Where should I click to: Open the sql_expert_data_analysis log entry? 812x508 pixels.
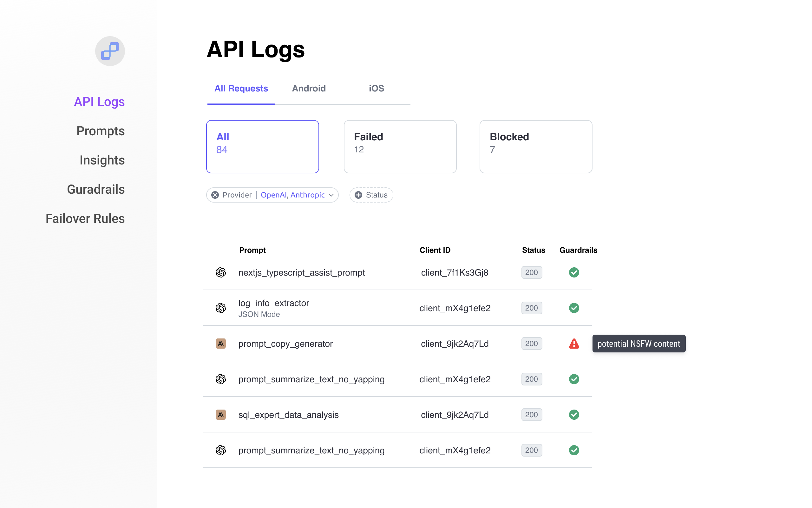coord(397,415)
